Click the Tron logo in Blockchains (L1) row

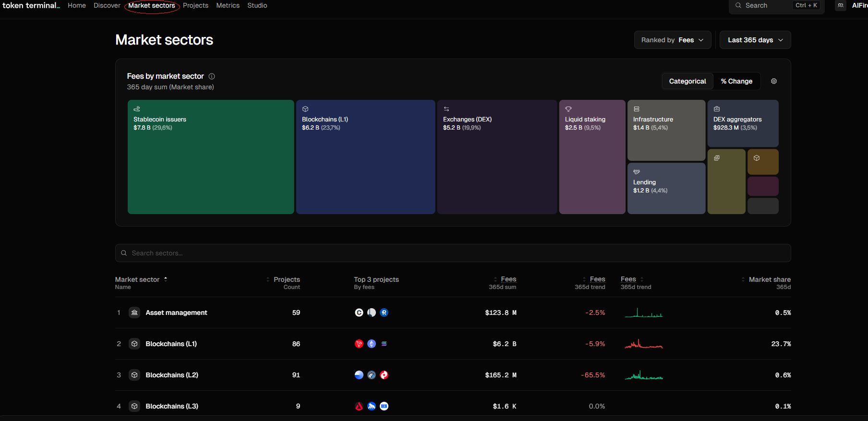[x=359, y=344]
